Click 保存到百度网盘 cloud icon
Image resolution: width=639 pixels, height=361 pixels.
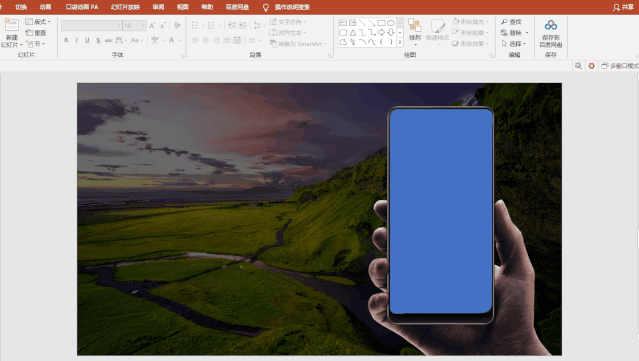pyautogui.click(x=551, y=25)
